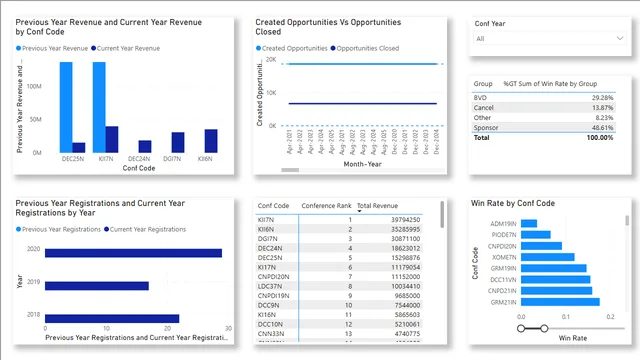Click the KI16N table row
Screen dimensions: 640x360
pos(339,315)
